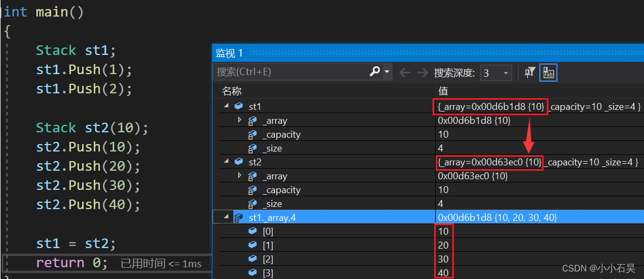
Task: Click the code line 'st2.Push(10);'
Action: (88, 147)
